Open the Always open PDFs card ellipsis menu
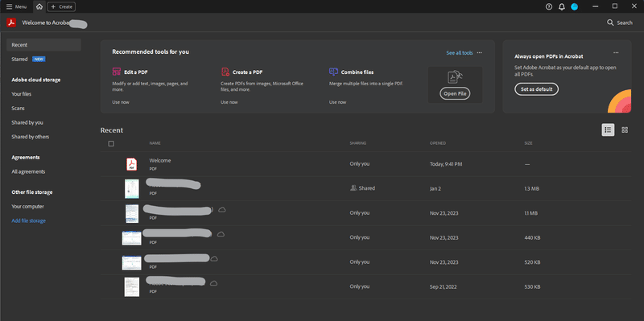The image size is (644, 321). (x=616, y=52)
